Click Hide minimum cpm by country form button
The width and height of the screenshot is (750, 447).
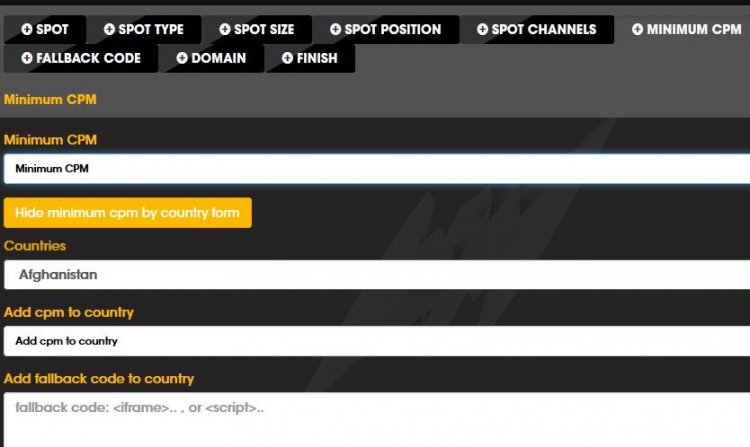pyautogui.click(x=128, y=213)
